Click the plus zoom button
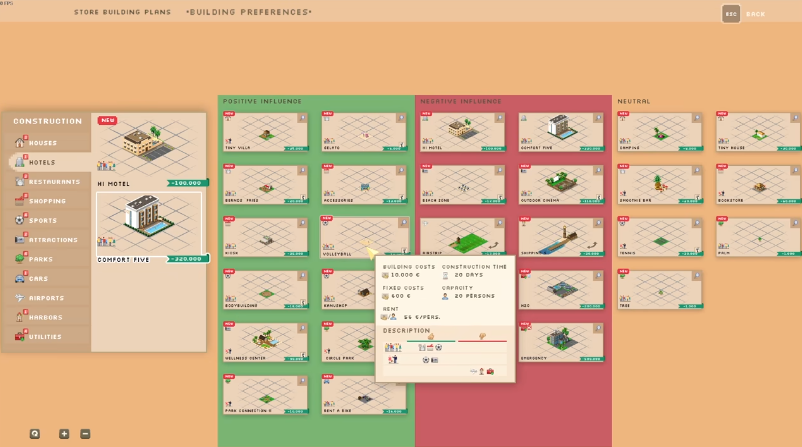 tap(64, 434)
